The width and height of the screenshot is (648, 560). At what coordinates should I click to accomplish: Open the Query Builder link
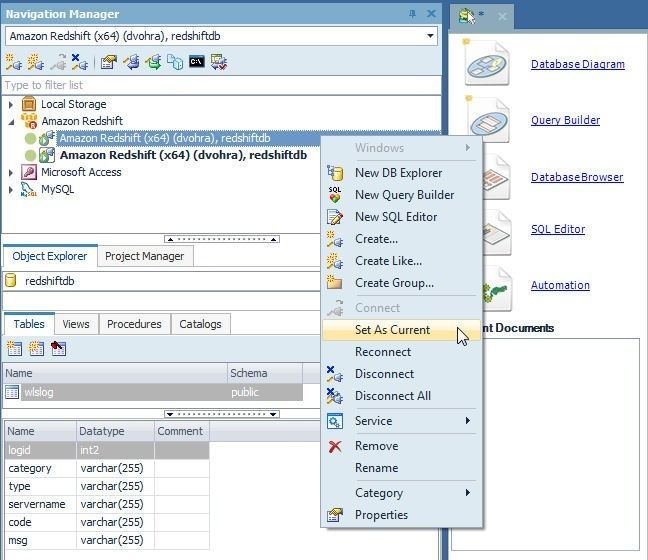(565, 120)
